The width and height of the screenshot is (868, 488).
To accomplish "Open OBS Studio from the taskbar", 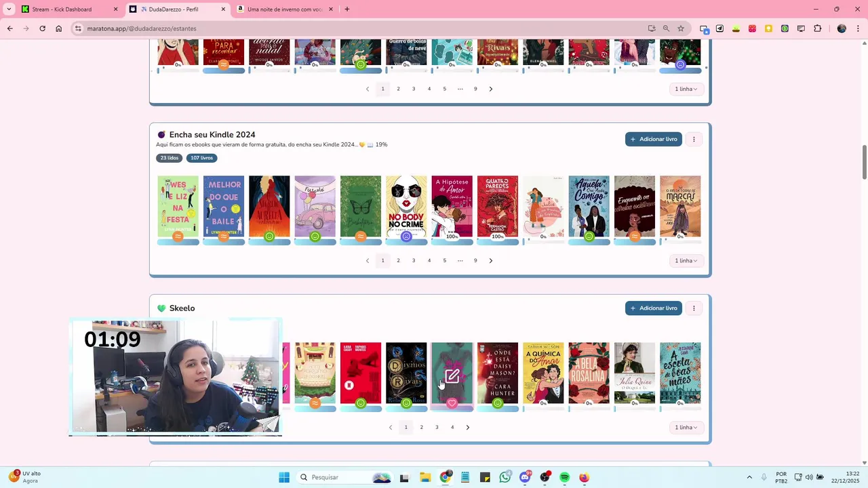I will [545, 477].
